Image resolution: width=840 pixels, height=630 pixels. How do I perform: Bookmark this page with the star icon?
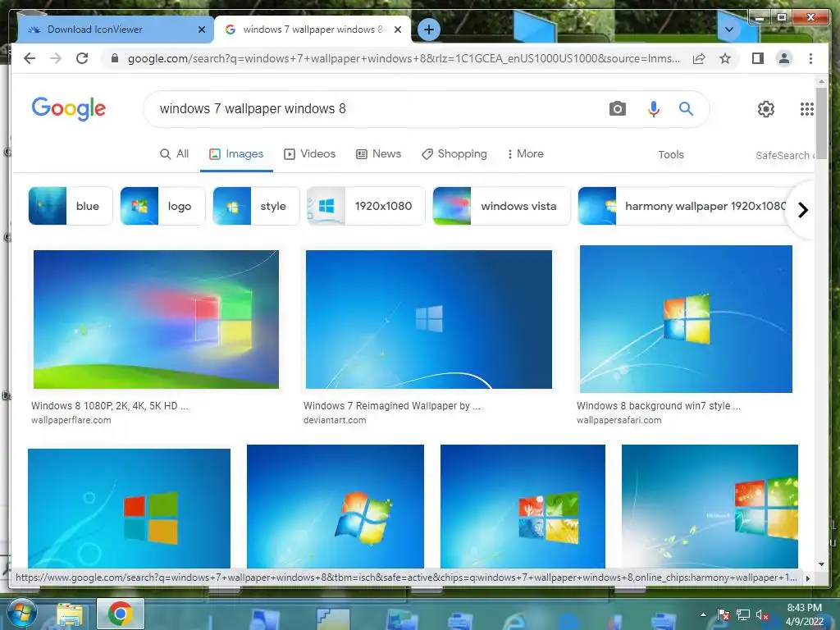click(725, 58)
